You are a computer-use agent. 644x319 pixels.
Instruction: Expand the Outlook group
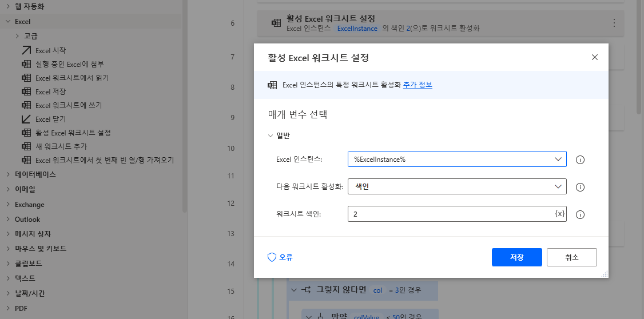pos(8,219)
